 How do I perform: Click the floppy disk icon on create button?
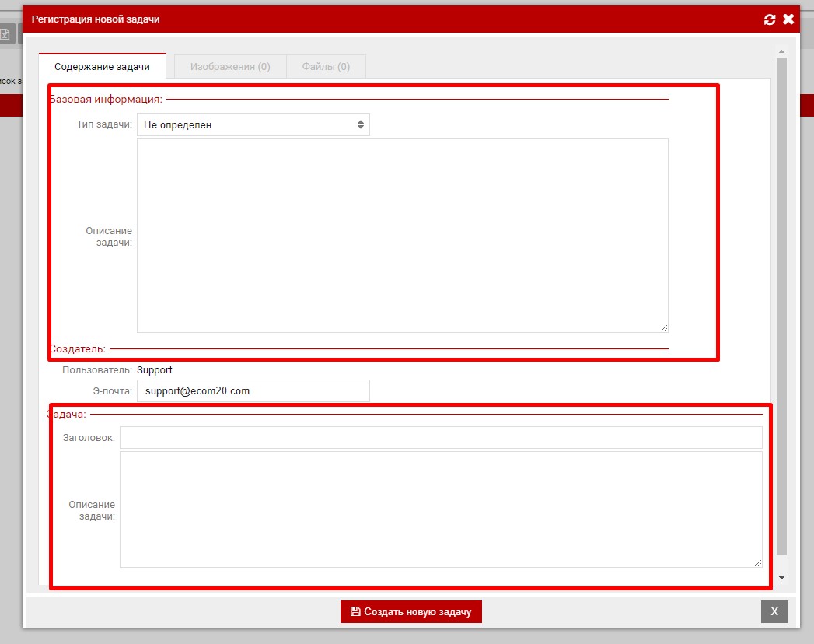point(355,612)
